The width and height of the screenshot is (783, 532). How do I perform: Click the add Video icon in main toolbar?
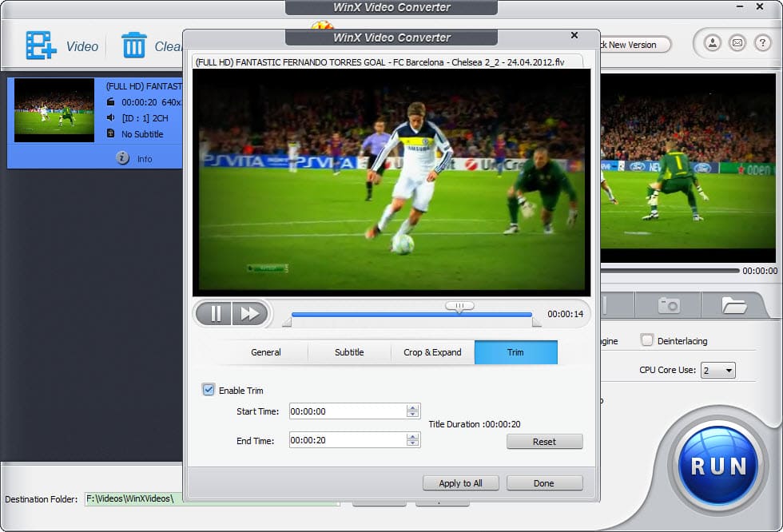(41, 46)
